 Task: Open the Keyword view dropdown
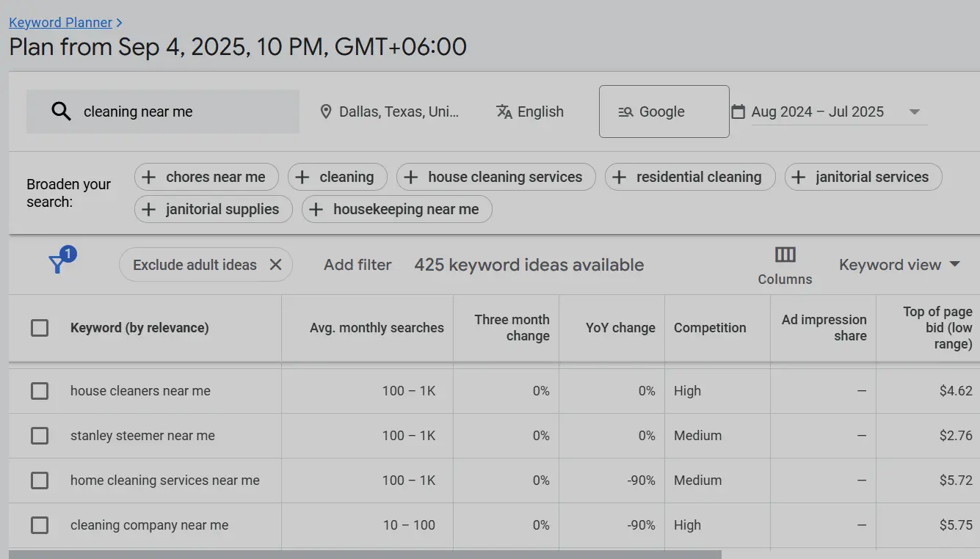pos(900,265)
